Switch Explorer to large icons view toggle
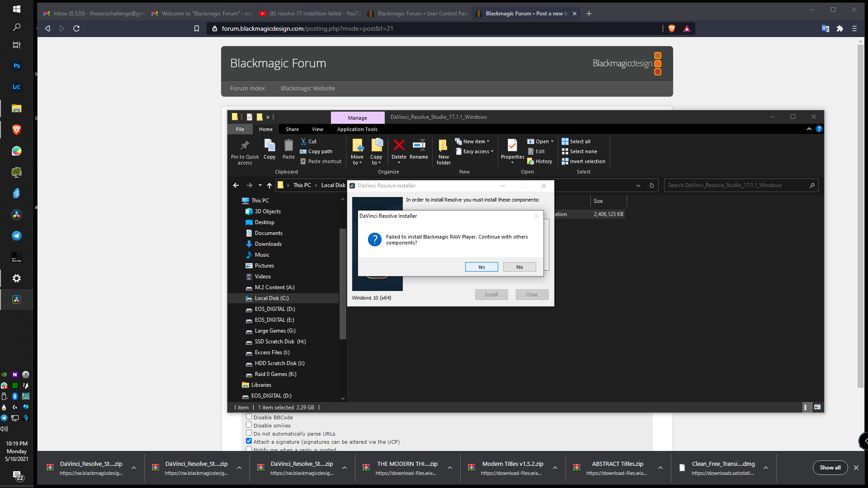Screen dimensions: 868x488 (x=817, y=407)
